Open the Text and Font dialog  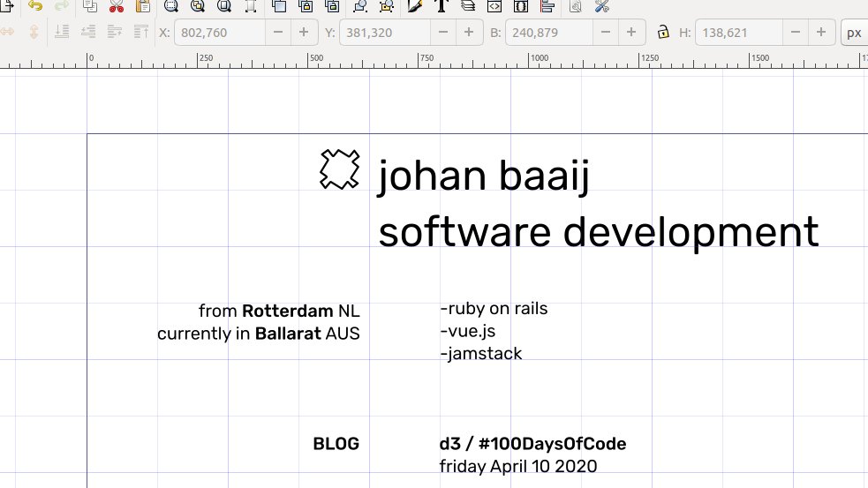click(x=442, y=5)
